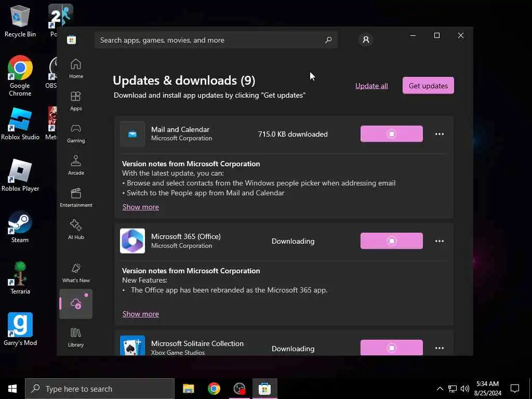Image resolution: width=532 pixels, height=399 pixels.
Task: Click the Google Chrome desktop shortcut
Action: (20, 76)
